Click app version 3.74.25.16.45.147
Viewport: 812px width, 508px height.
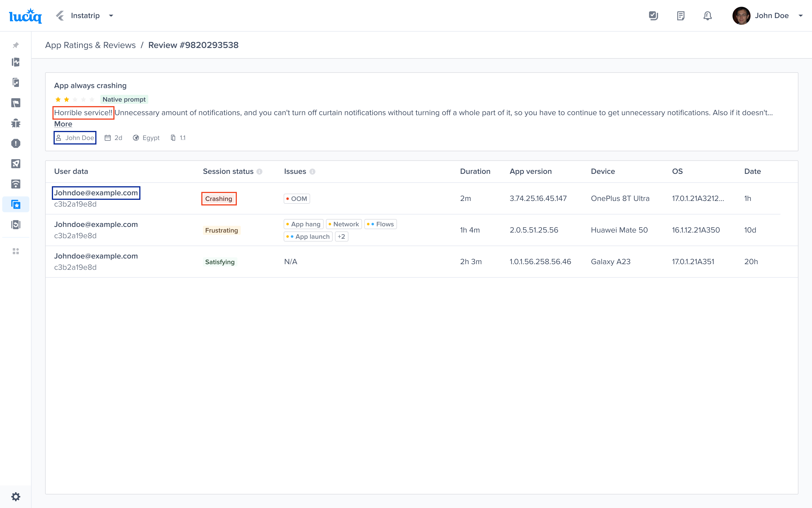click(x=538, y=198)
